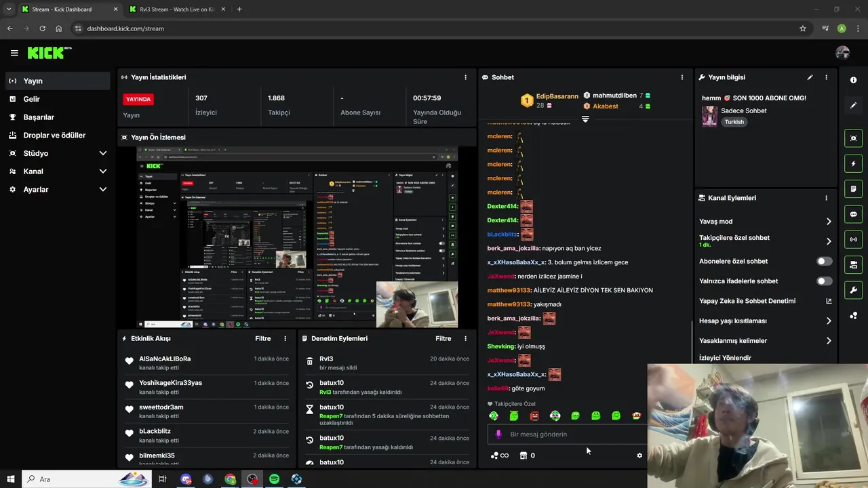Switch to Stream - Kick Dashboard tab

(70, 9)
